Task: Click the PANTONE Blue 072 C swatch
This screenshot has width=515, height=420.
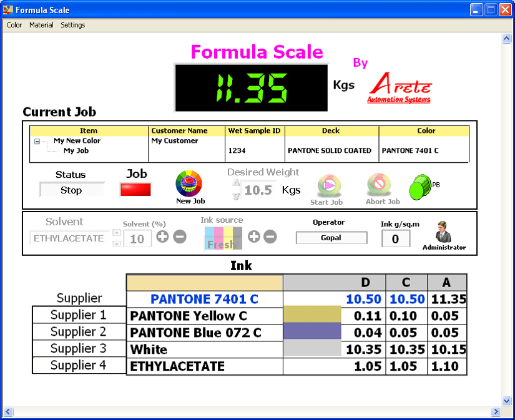Action: [312, 331]
